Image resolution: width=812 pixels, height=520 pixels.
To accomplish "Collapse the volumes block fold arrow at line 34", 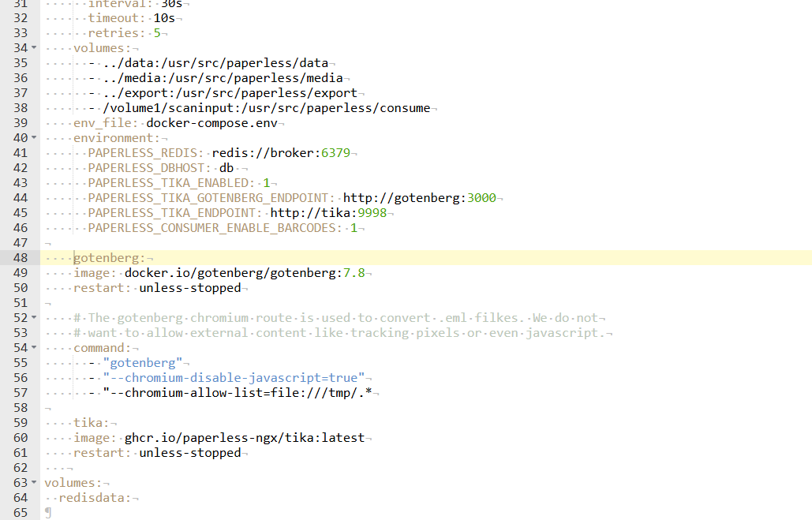I will tap(34, 47).
